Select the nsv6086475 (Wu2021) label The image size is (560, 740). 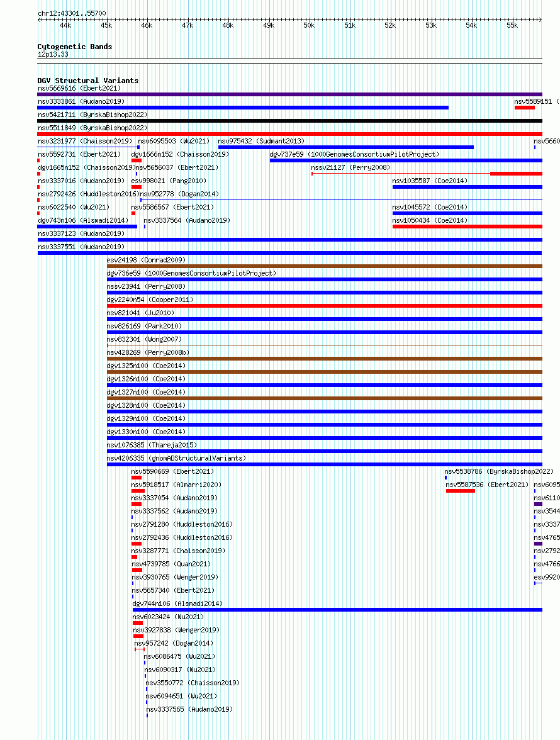(x=179, y=656)
